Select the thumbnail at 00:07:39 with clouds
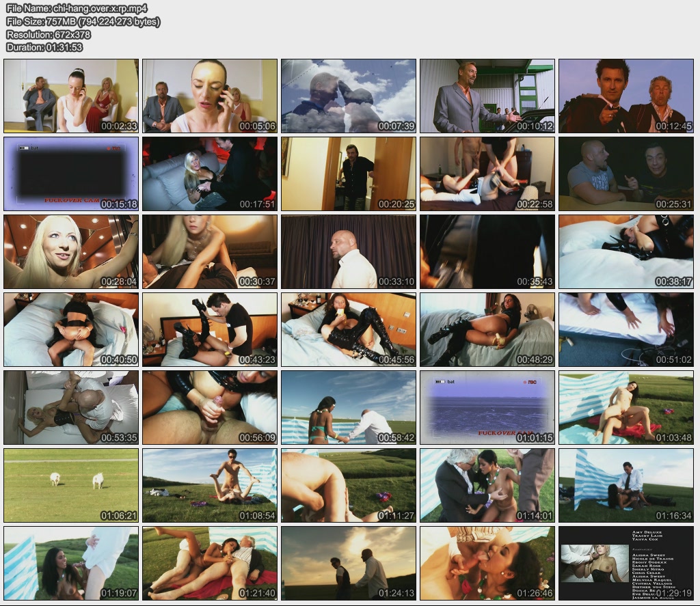 (349, 96)
